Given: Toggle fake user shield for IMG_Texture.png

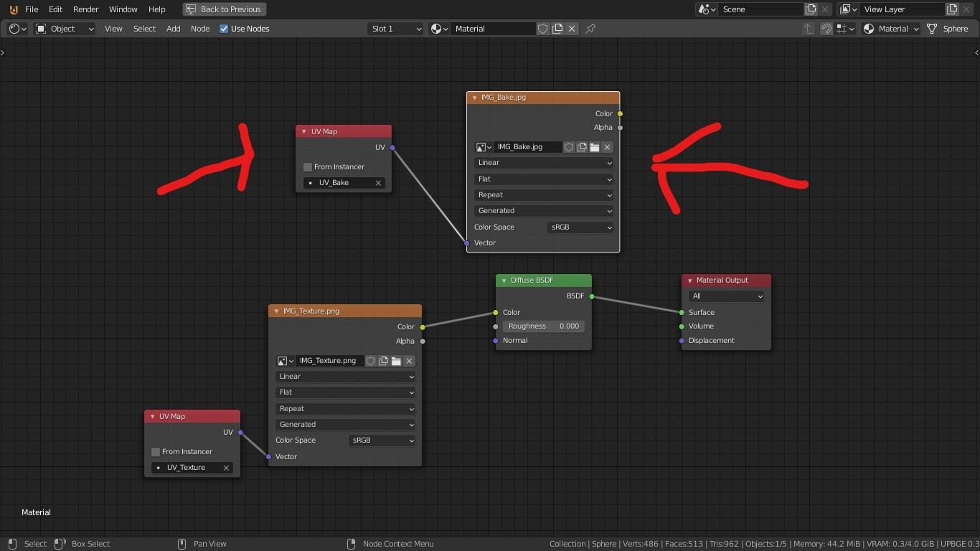Looking at the screenshot, I should (370, 361).
